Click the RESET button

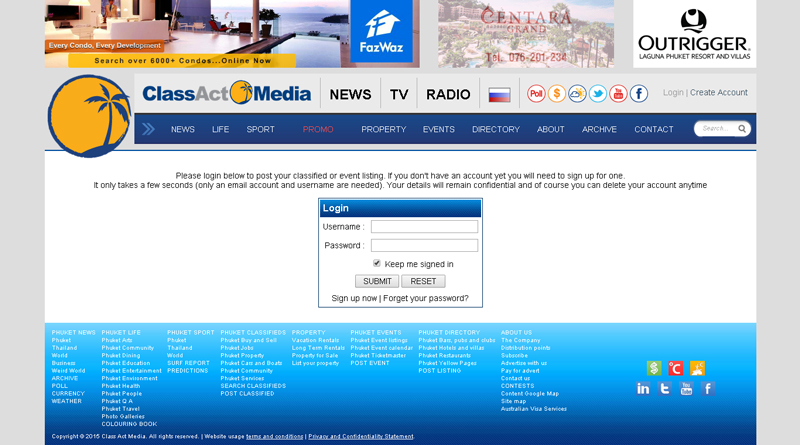coord(423,281)
